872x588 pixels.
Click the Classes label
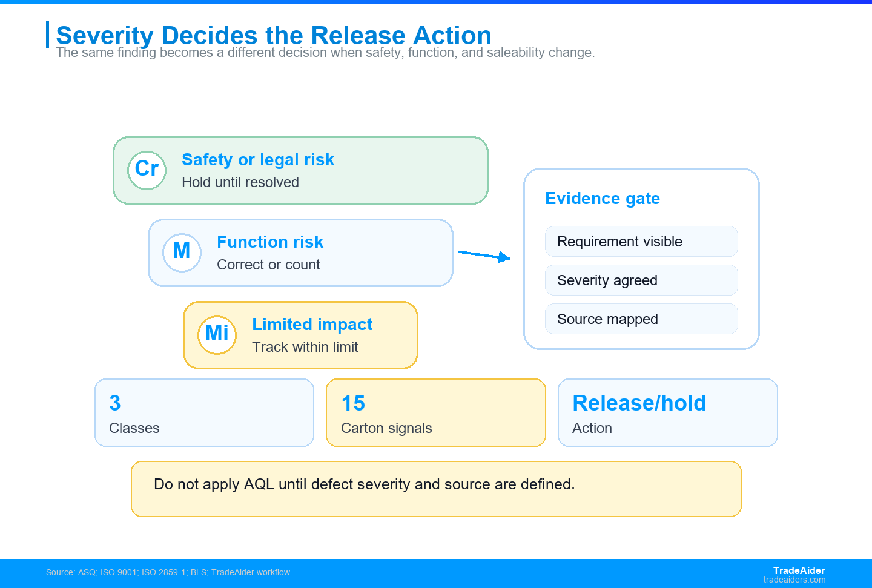pyautogui.click(x=134, y=428)
